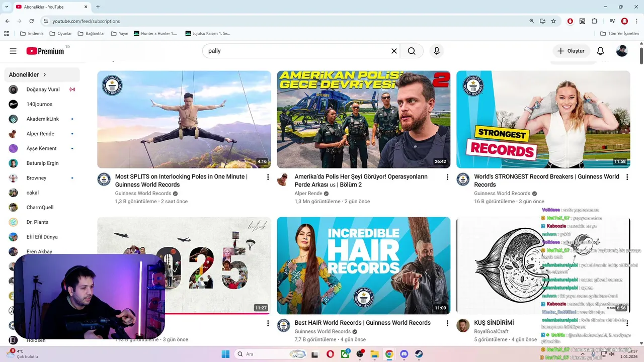The image size is (644, 362).
Task: Click the taskbar Ara search box
Action: [x=271, y=354]
